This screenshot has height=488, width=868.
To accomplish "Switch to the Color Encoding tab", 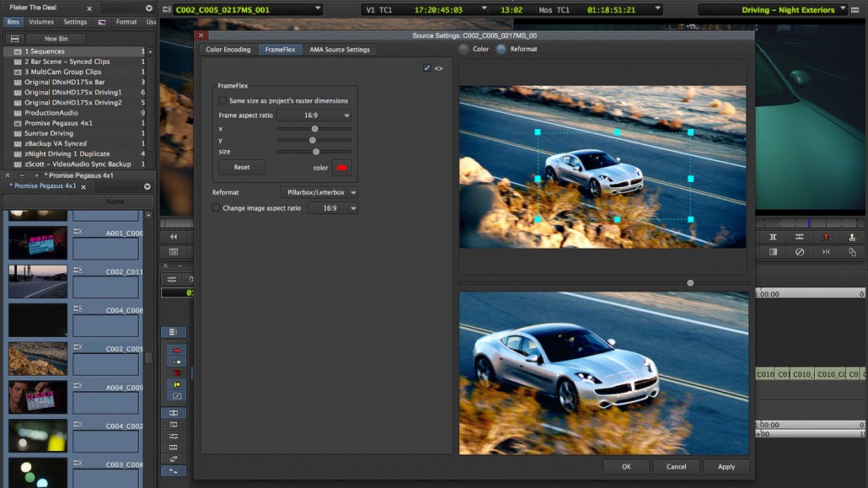I will (x=228, y=50).
